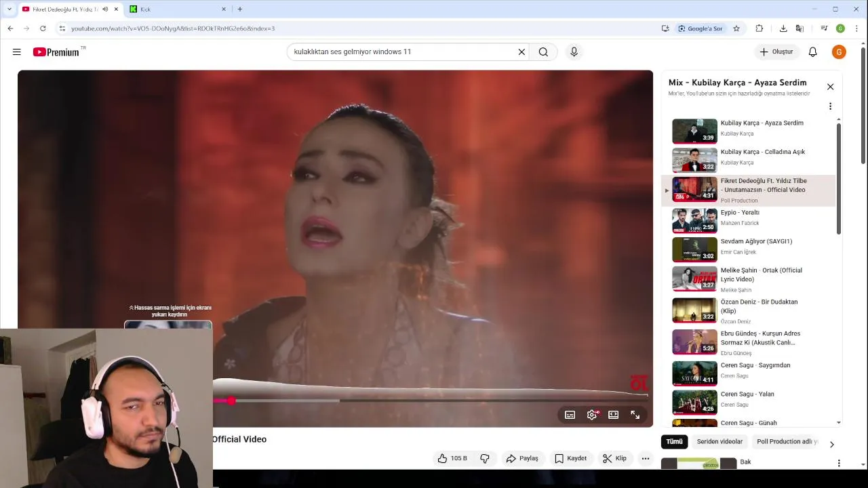Image resolution: width=868 pixels, height=488 pixels.
Task: Open Eypio - Yeraltı thumbnail
Action: point(694,220)
